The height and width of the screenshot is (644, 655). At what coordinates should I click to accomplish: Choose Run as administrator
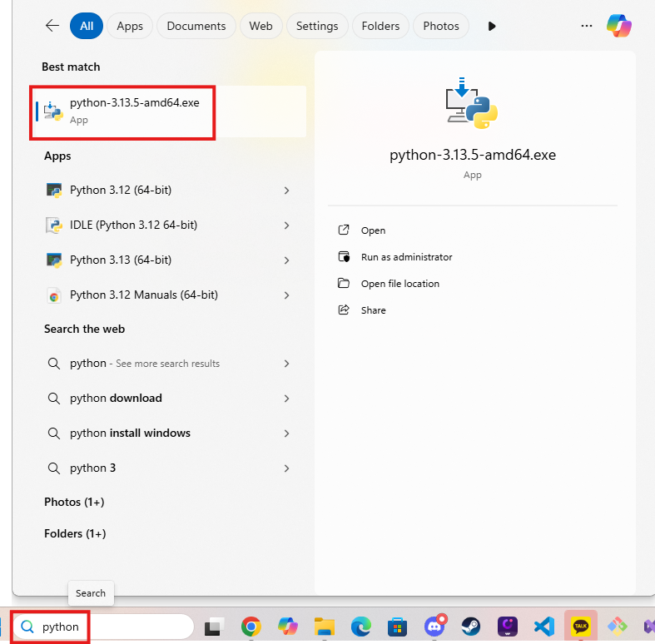coord(407,257)
